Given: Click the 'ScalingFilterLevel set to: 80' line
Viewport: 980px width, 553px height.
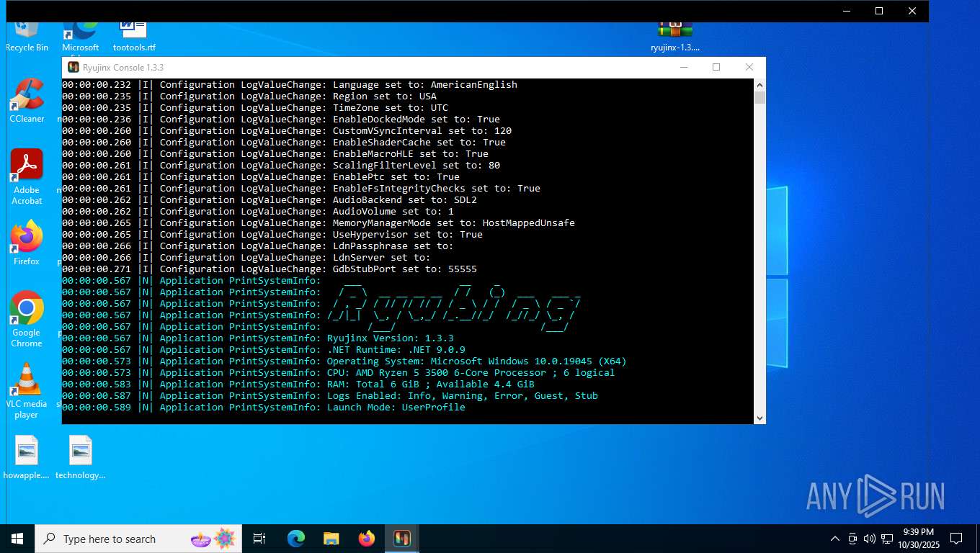Looking at the screenshot, I should (281, 166).
